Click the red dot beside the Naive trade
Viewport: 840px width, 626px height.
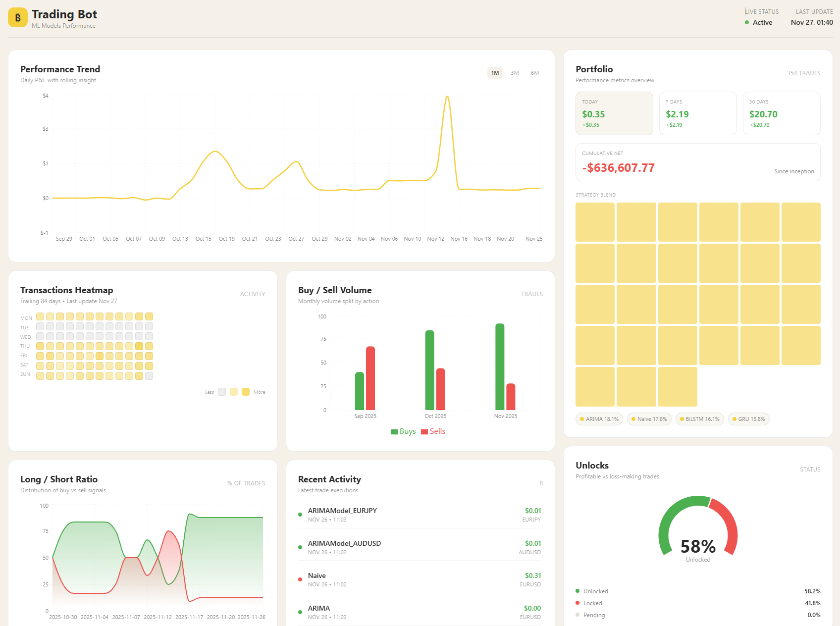tap(300, 579)
